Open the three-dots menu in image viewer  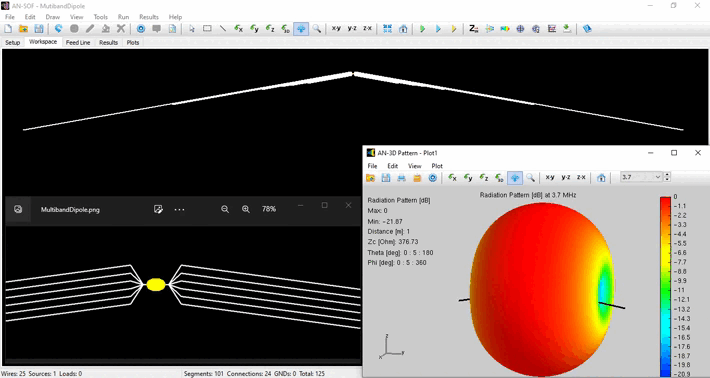[179, 210]
